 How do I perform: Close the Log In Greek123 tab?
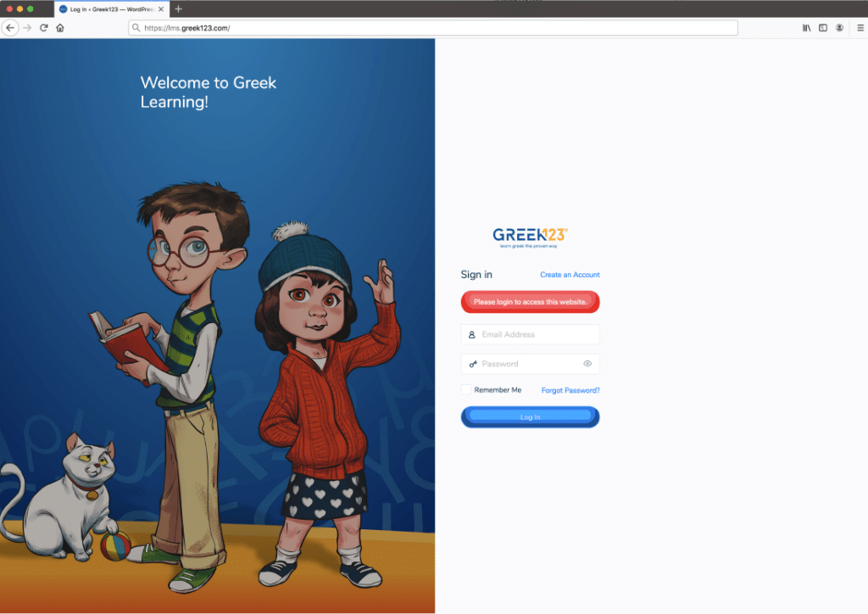(x=161, y=8)
